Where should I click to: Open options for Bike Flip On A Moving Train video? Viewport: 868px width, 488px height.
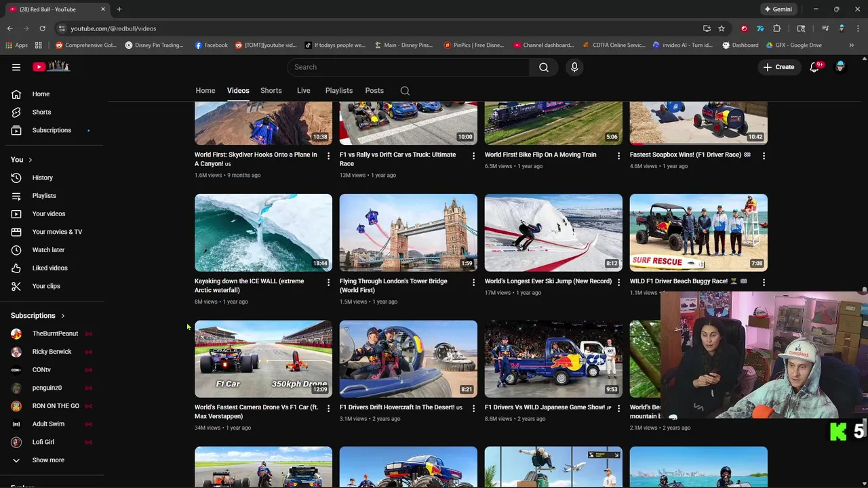[618, 156]
